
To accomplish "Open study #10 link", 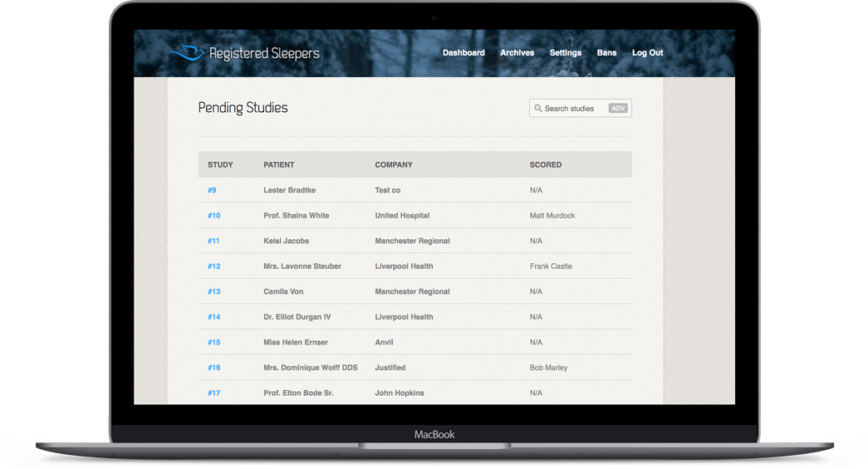I will [213, 216].
